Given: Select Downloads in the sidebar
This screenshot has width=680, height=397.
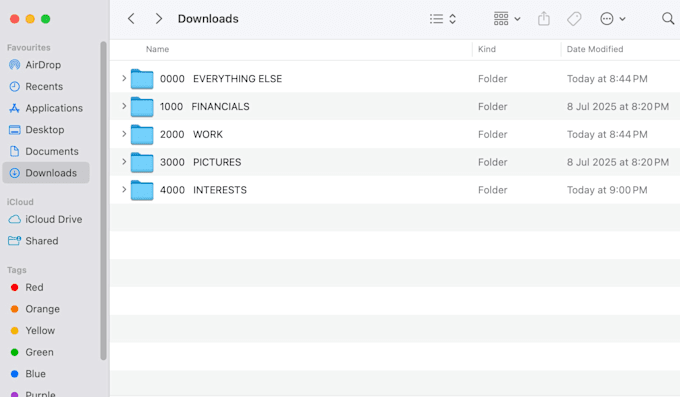Looking at the screenshot, I should (x=46, y=173).
